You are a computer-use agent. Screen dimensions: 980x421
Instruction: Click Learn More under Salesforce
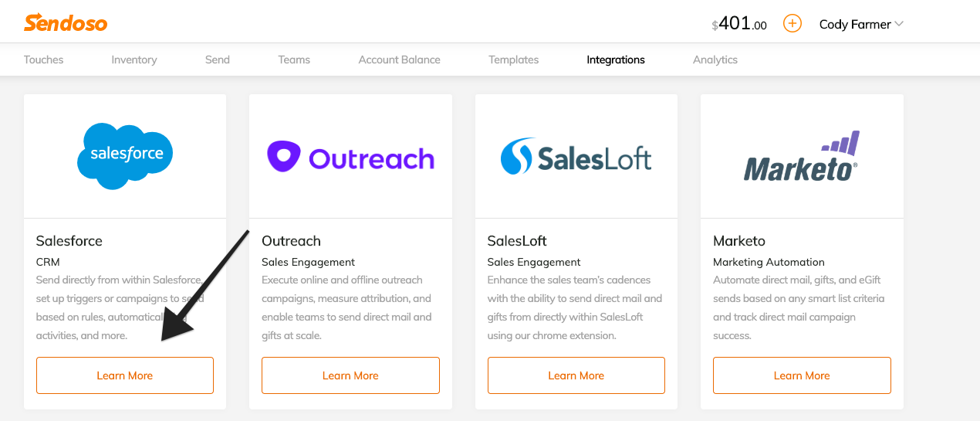click(125, 375)
